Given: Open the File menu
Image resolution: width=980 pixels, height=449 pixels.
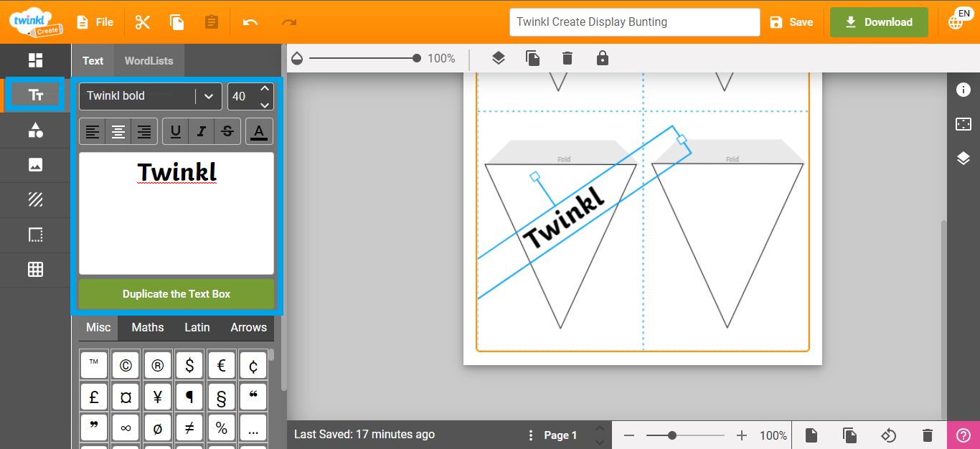Looking at the screenshot, I should [95, 22].
